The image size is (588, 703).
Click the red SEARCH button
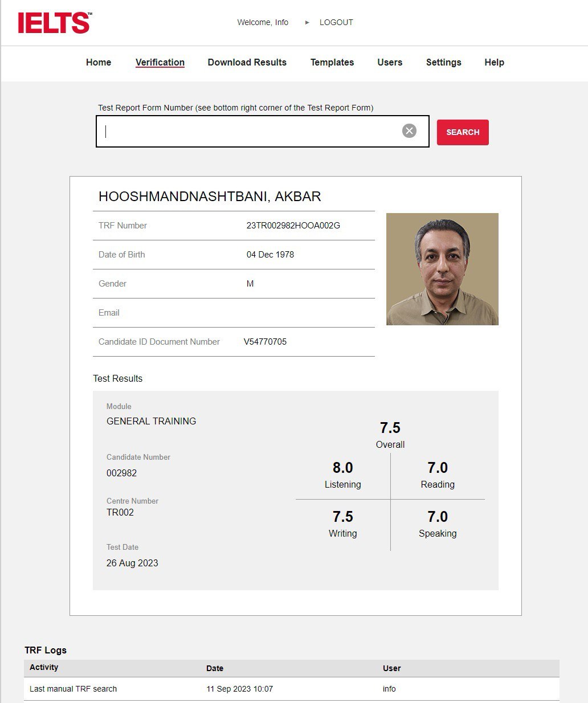click(x=463, y=132)
